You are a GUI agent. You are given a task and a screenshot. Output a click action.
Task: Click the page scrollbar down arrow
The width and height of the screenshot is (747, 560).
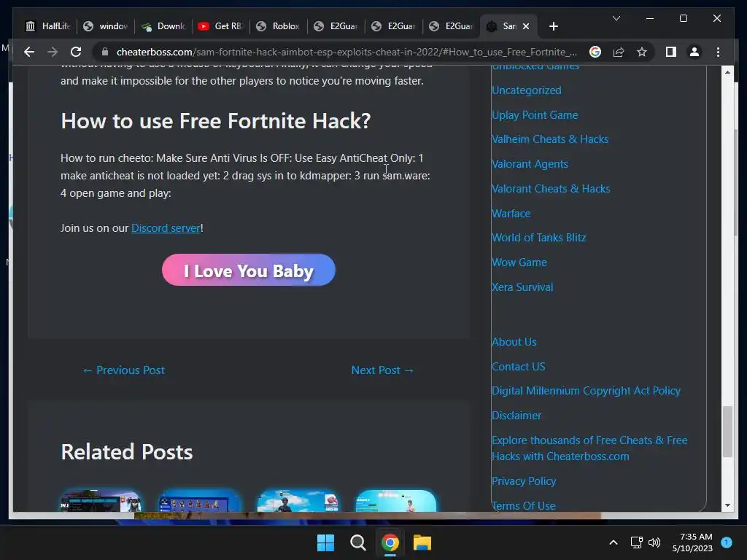(727, 505)
